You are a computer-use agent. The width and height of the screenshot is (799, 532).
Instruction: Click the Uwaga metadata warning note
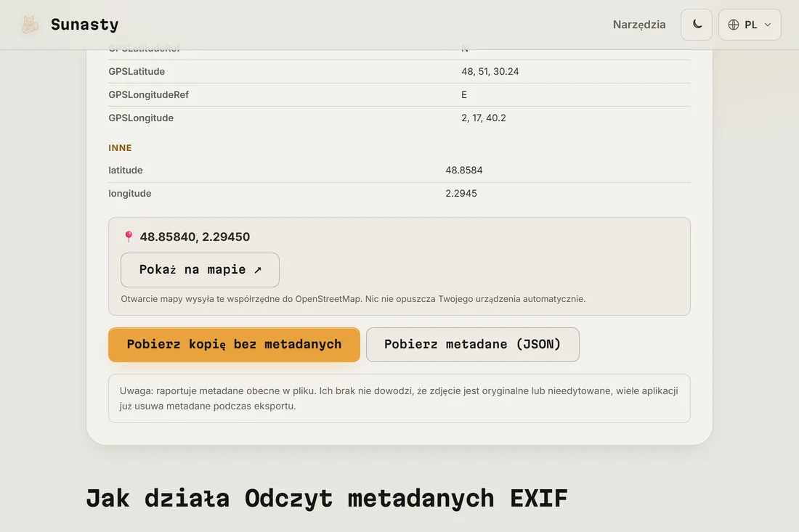click(399, 398)
